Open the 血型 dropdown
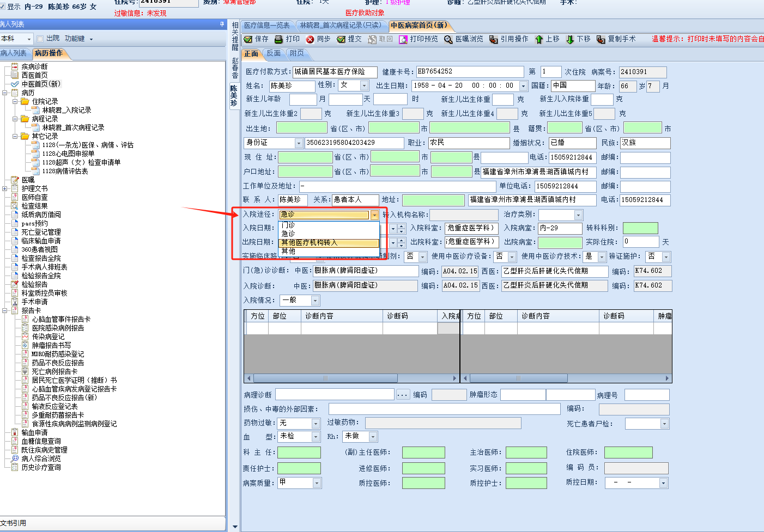 316,437
